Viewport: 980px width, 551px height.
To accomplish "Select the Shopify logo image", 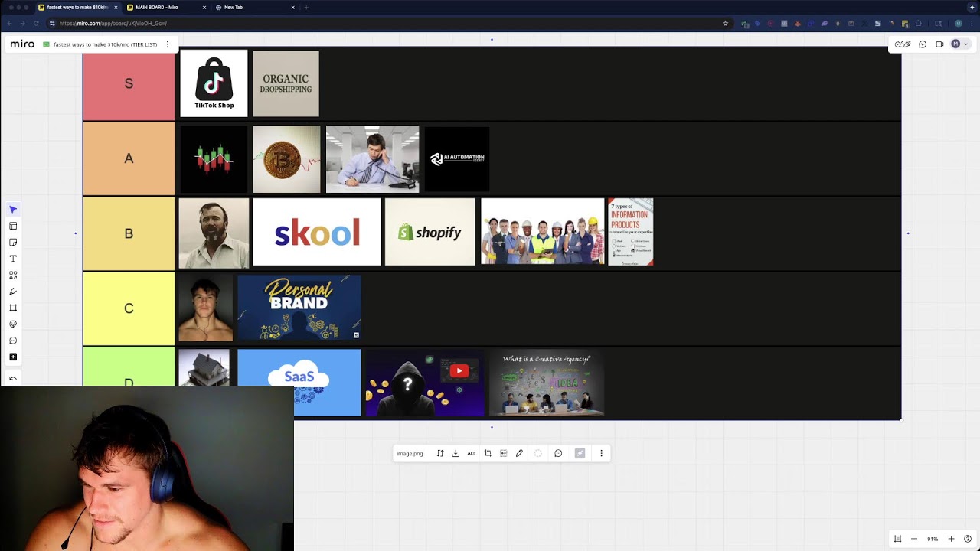I will (430, 233).
